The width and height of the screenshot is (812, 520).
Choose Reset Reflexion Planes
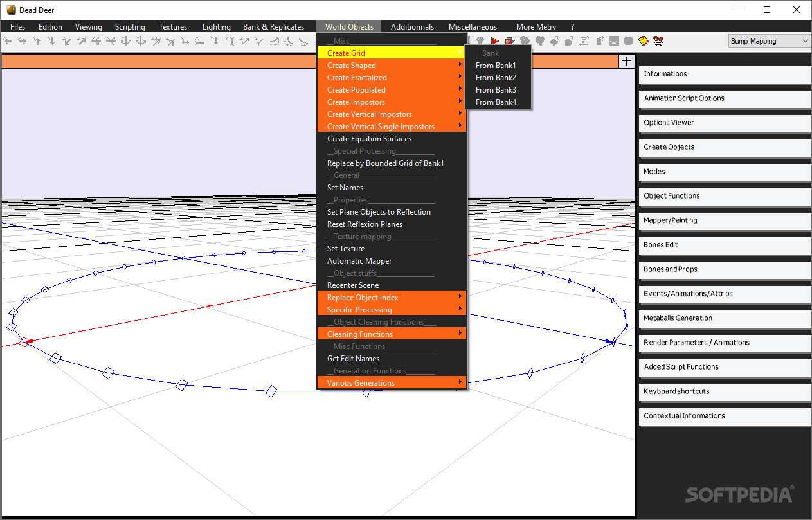pyautogui.click(x=392, y=224)
